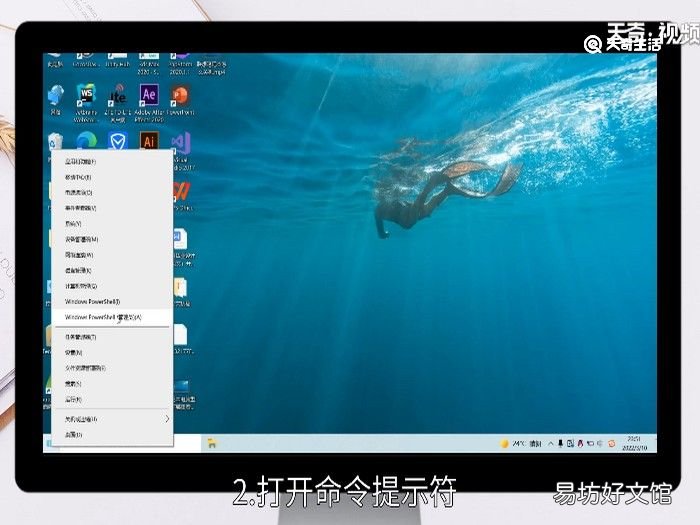This screenshot has width=700, height=525.
Task: Open the WebStorm (WS) desktop shortcut
Action: click(x=86, y=102)
